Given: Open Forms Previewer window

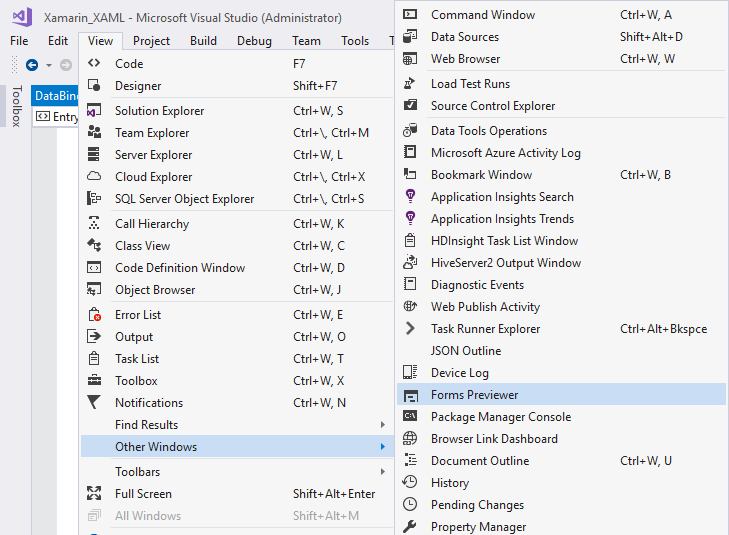Looking at the screenshot, I should [x=474, y=395].
